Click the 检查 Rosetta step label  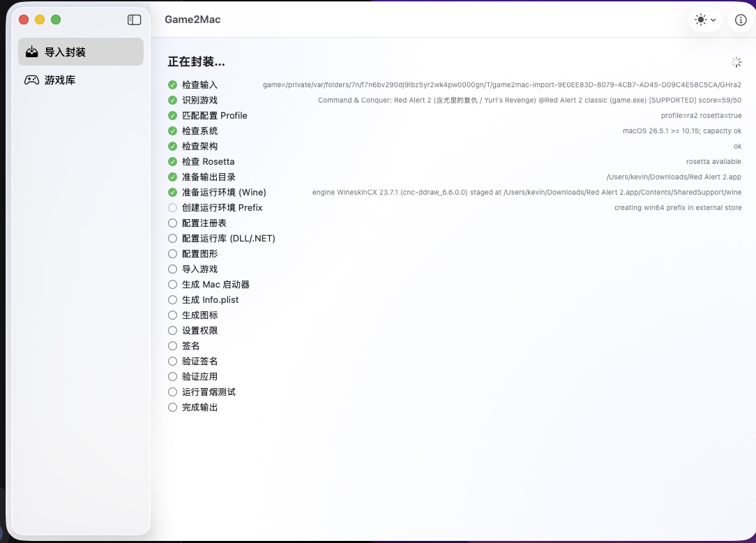(209, 162)
